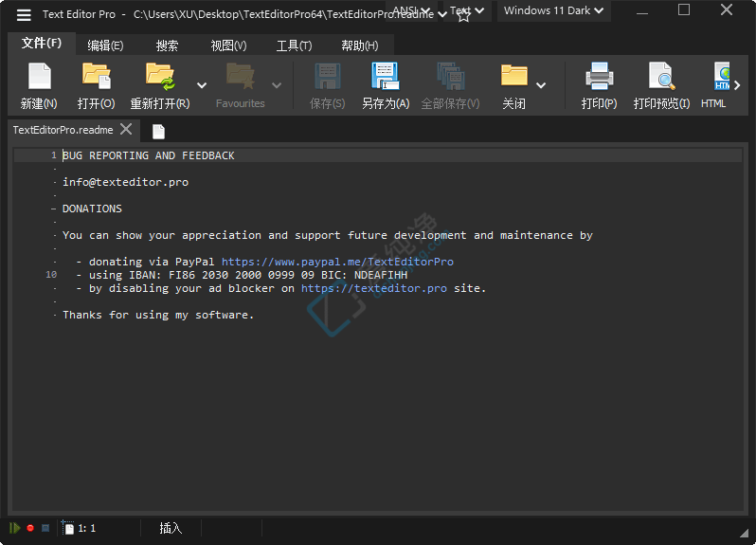Screen dimensions: 756x545
Task: Click the Favourites folder icon
Action: point(240,76)
